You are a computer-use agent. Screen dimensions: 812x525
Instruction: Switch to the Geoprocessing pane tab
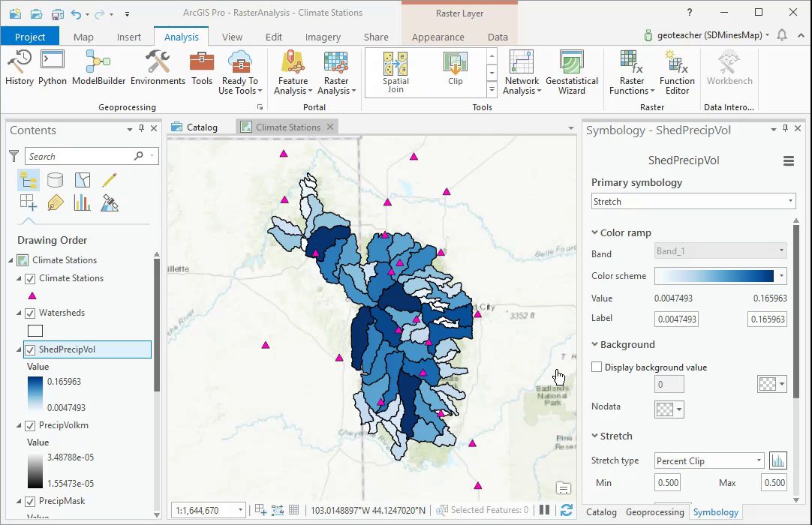654,512
